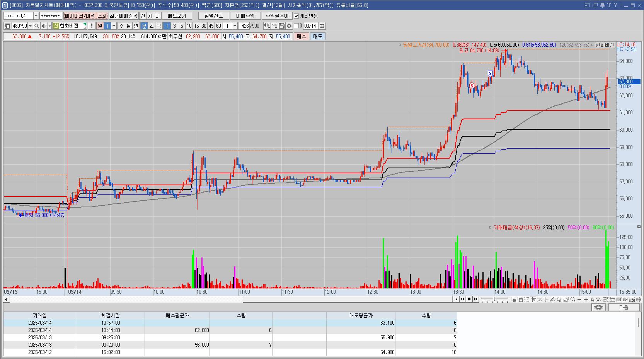Select the 15-minute interval button

(x=197, y=26)
